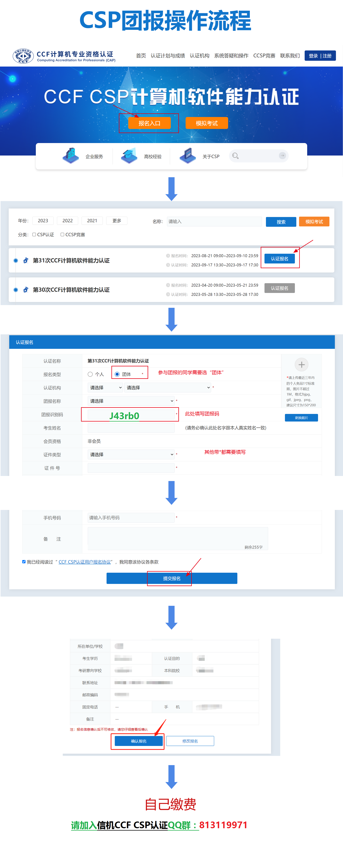Screen dimensions: 343x868
Task: Click the 登录 | 注册 button
Action: click(x=320, y=56)
